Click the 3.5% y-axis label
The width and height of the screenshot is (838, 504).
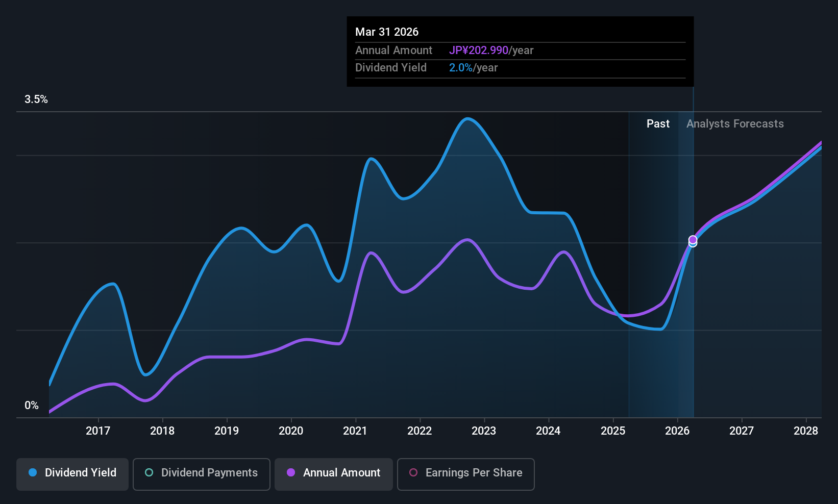(x=36, y=99)
